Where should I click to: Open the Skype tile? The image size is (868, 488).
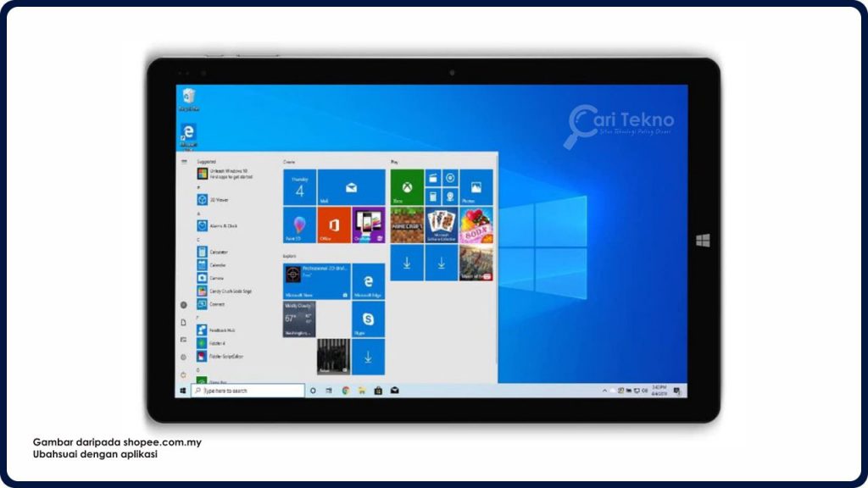coord(368,319)
